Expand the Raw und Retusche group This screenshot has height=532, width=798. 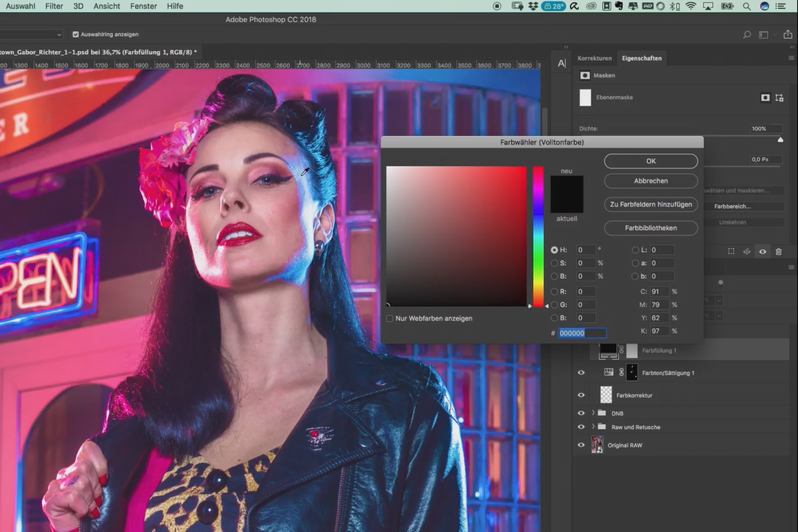(x=593, y=427)
